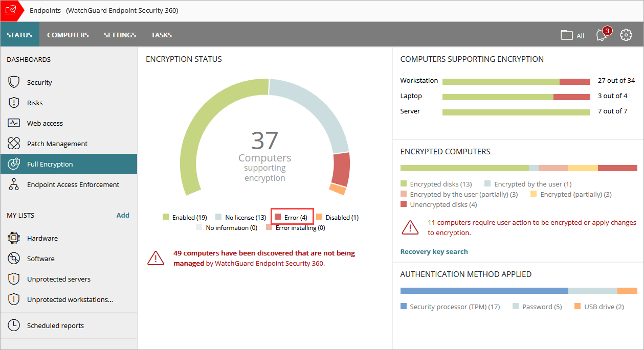Screen dimensions: 644x350
Task: Click the Security shield icon
Action: [x=14, y=82]
